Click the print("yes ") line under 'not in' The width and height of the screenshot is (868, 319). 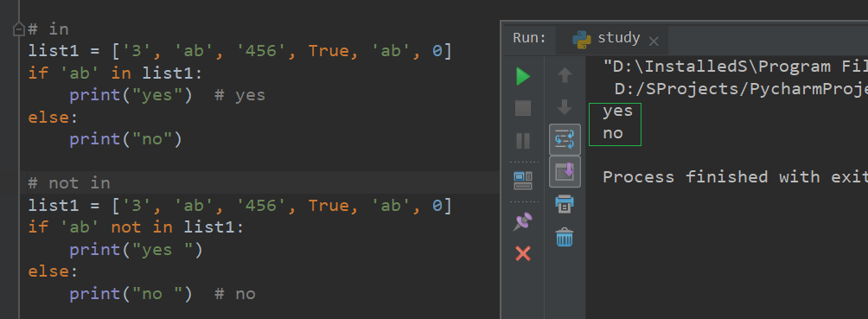(137, 249)
